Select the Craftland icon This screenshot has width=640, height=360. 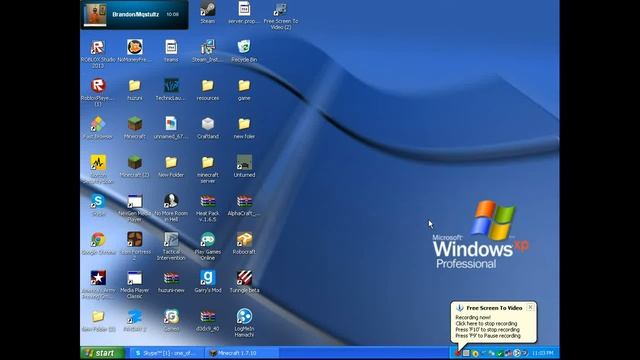click(207, 128)
